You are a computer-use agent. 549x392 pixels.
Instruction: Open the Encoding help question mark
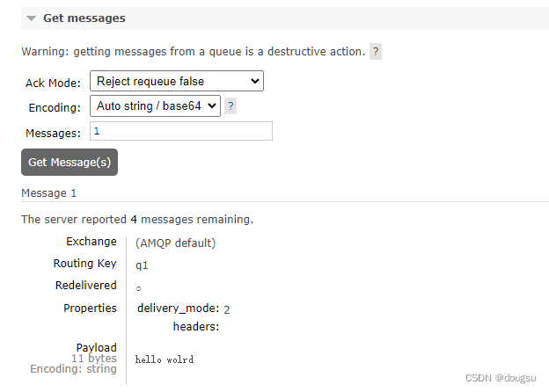tap(231, 105)
